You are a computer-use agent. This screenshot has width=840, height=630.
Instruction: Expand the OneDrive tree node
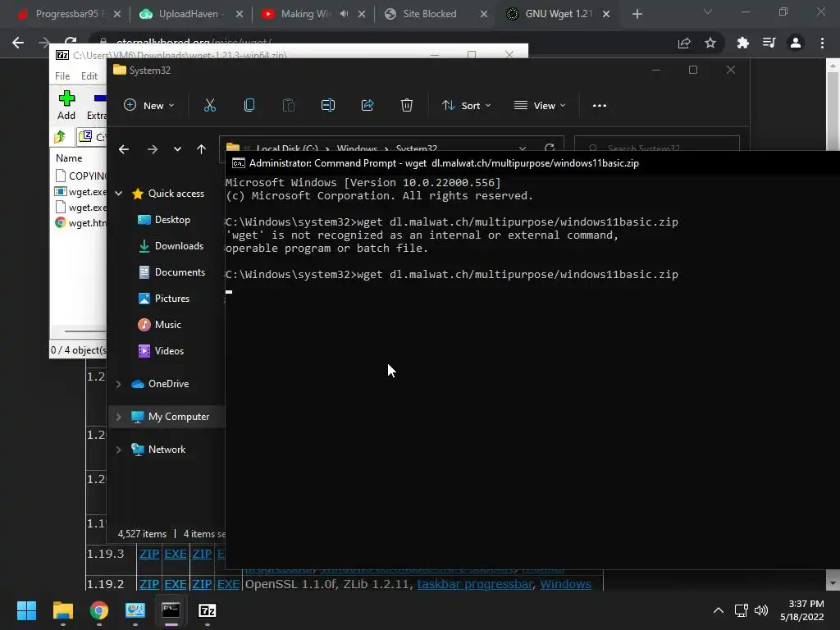point(119,384)
